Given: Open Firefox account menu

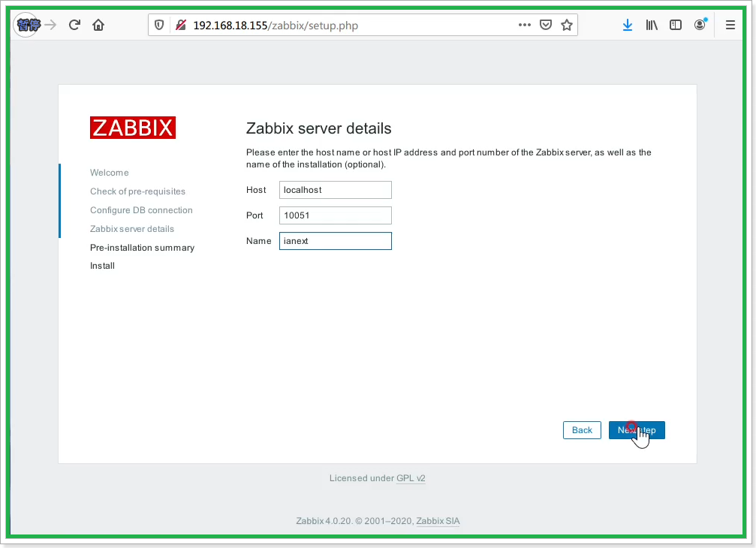Looking at the screenshot, I should [x=700, y=25].
